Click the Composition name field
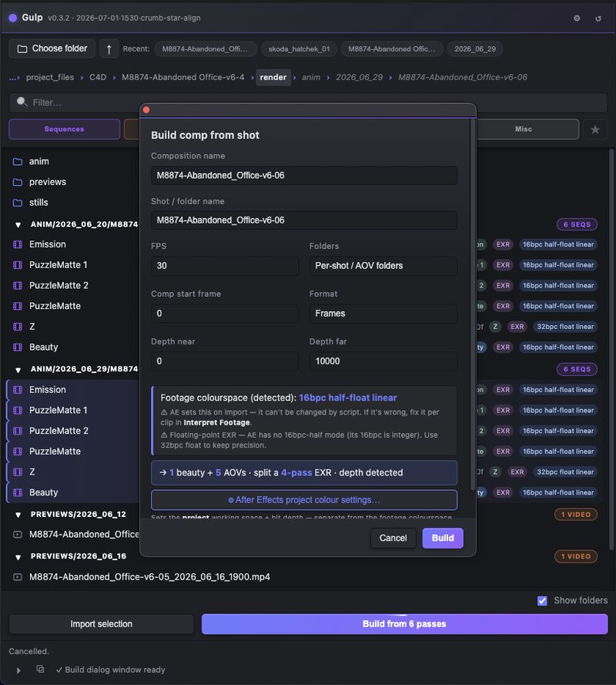 (x=304, y=175)
